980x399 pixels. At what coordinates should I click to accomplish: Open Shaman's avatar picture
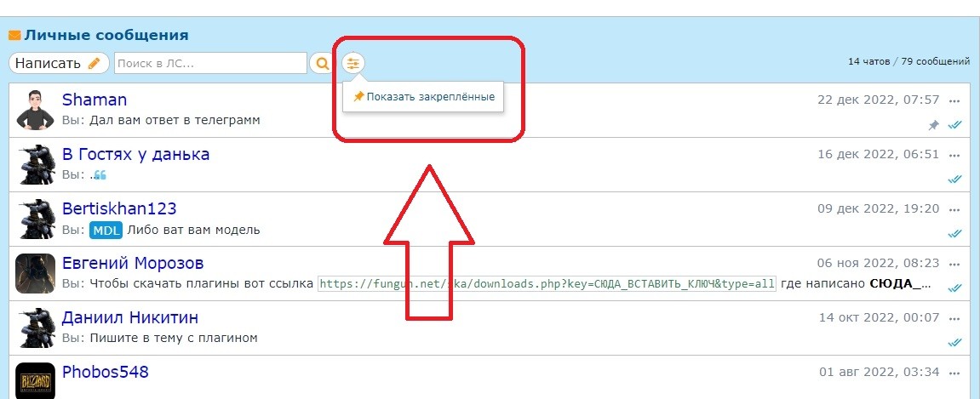36,109
